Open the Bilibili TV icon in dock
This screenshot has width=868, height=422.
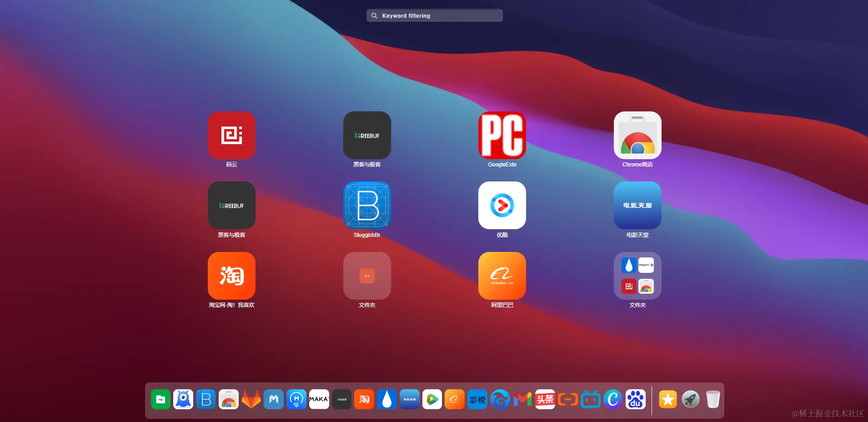pyautogui.click(x=591, y=399)
